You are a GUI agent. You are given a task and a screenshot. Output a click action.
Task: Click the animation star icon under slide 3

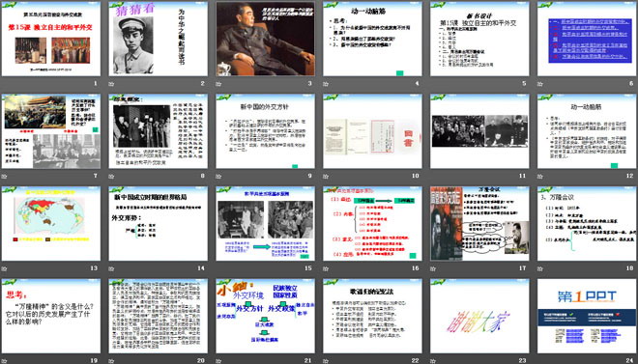(x=218, y=84)
